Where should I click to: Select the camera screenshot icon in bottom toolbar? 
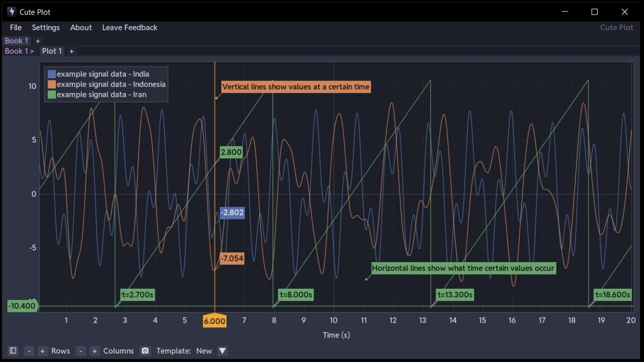(x=145, y=351)
